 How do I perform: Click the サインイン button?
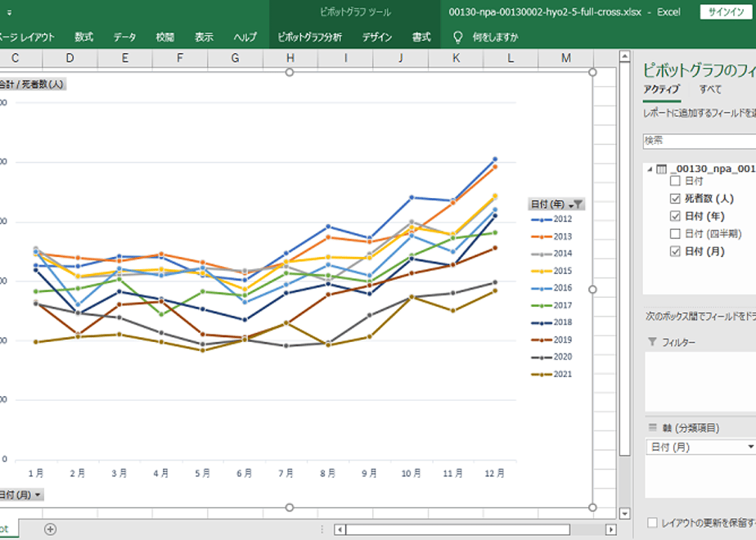(x=726, y=12)
